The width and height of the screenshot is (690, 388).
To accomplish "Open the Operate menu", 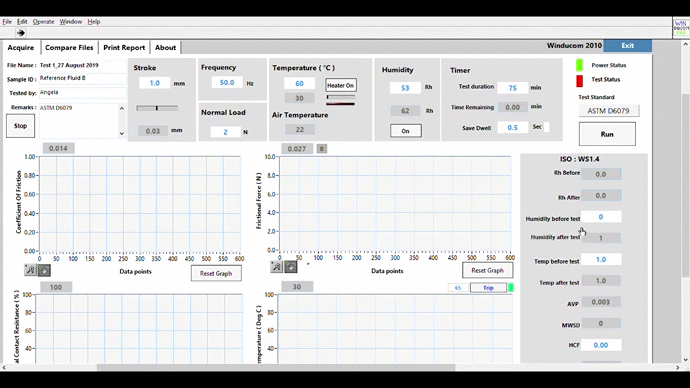I will (x=44, y=22).
